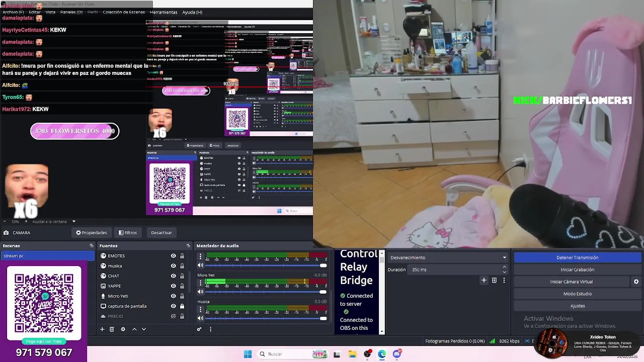Add a new scene transition

click(484, 281)
